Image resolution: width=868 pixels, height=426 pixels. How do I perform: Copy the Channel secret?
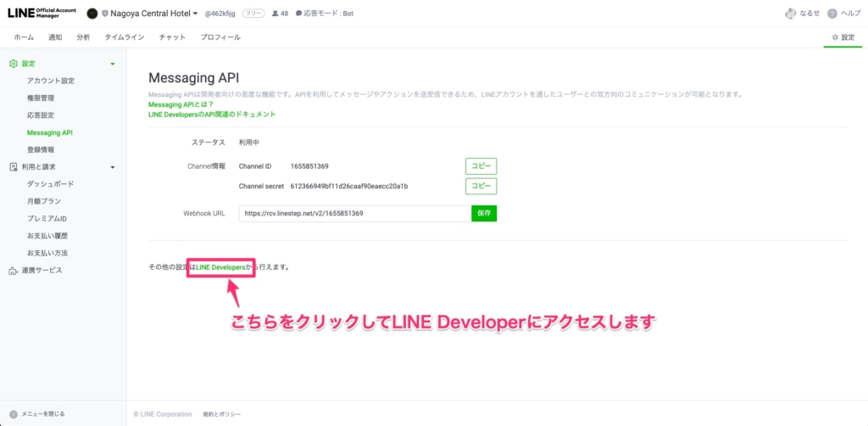[x=481, y=186]
